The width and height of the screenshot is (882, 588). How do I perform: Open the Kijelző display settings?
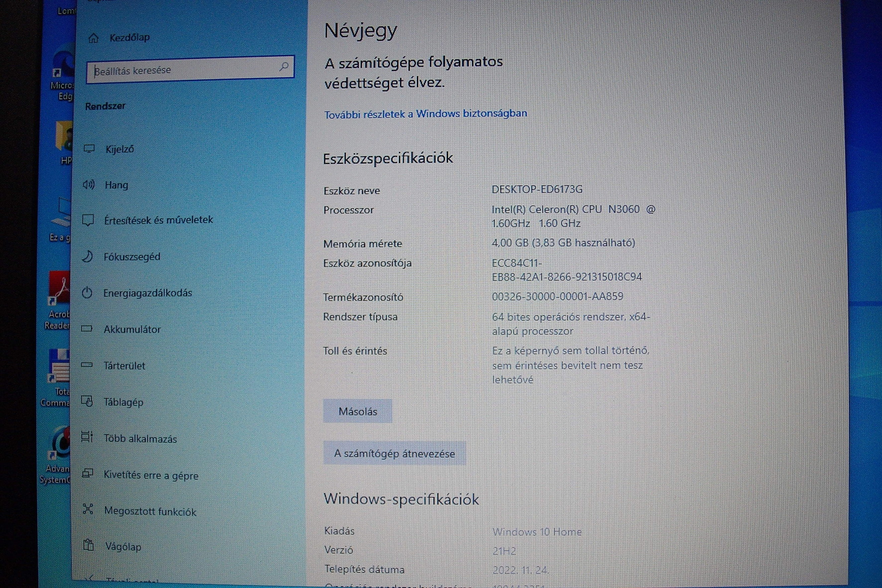(x=119, y=148)
